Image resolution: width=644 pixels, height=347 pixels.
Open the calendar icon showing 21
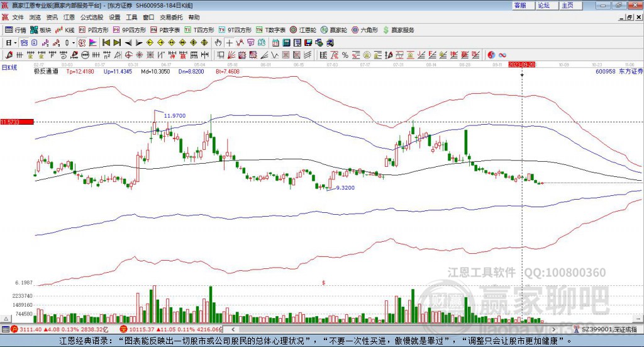(275, 43)
